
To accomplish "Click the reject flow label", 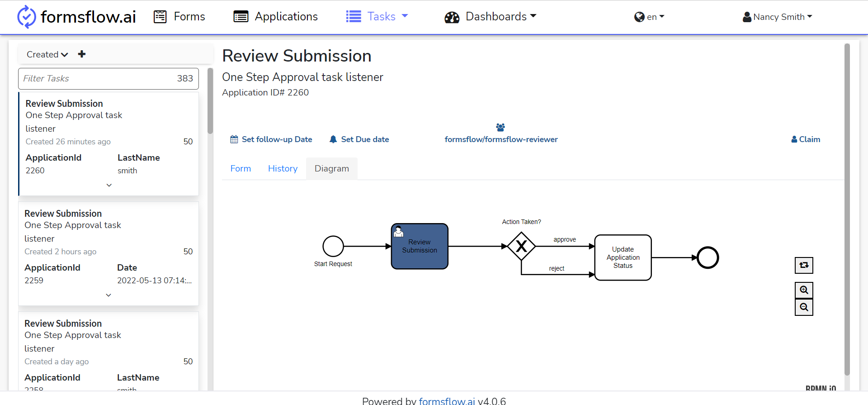I will 557,268.
